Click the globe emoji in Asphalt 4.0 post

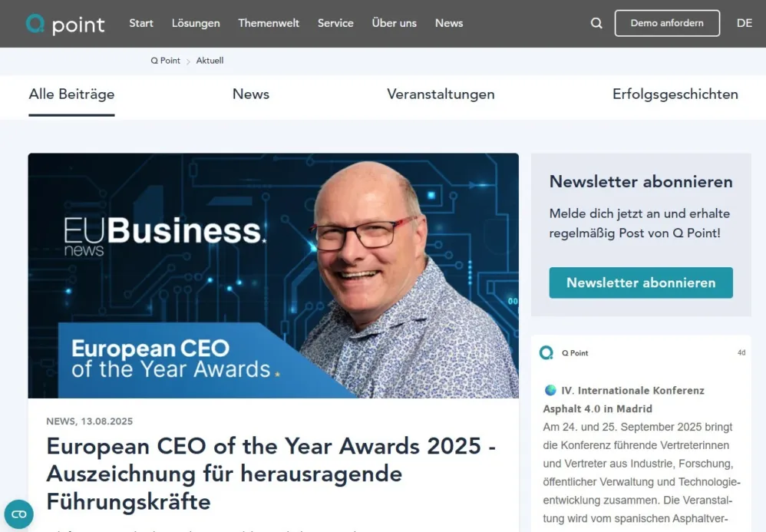coord(550,390)
